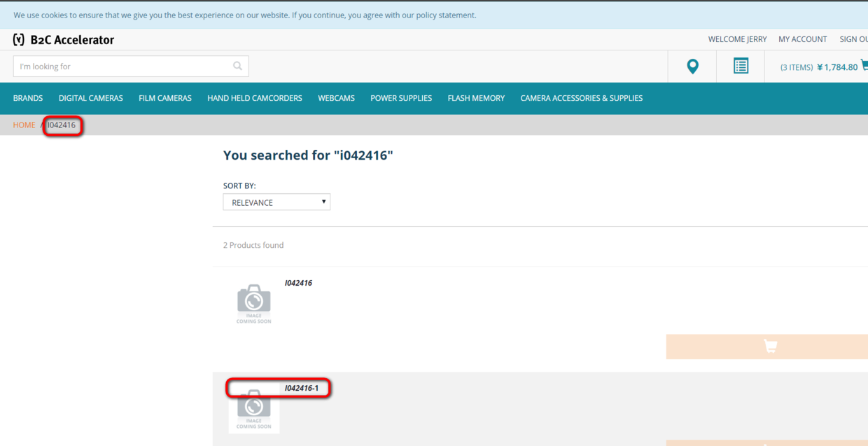
Task: Open the Film Cameras menu
Action: click(x=165, y=98)
